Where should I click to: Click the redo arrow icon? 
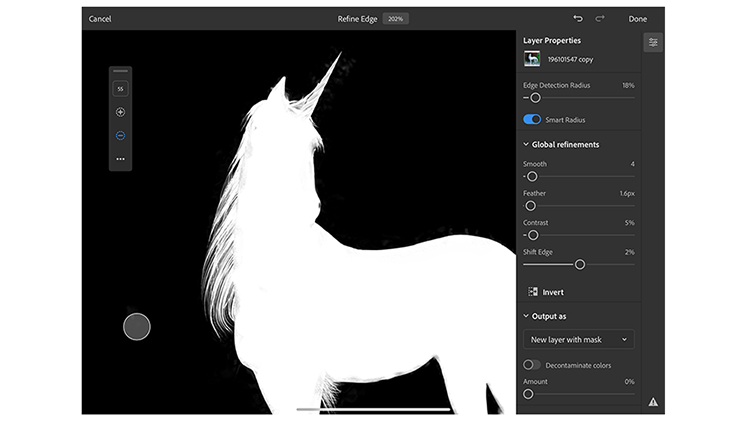click(600, 19)
